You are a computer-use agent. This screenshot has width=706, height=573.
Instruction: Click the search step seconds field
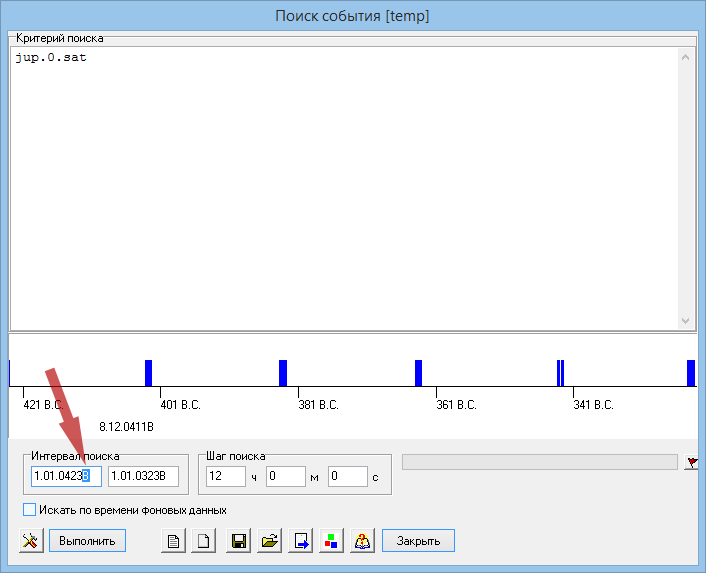[347, 476]
